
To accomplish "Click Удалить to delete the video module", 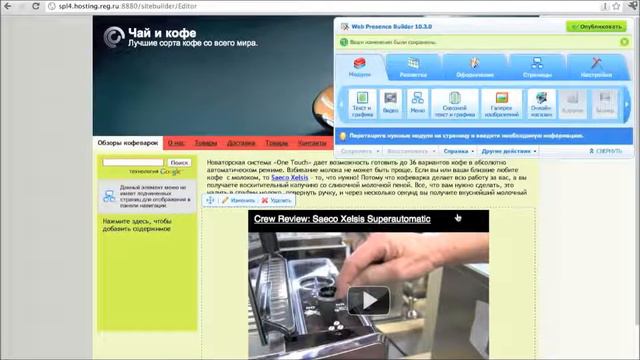I will [276, 200].
